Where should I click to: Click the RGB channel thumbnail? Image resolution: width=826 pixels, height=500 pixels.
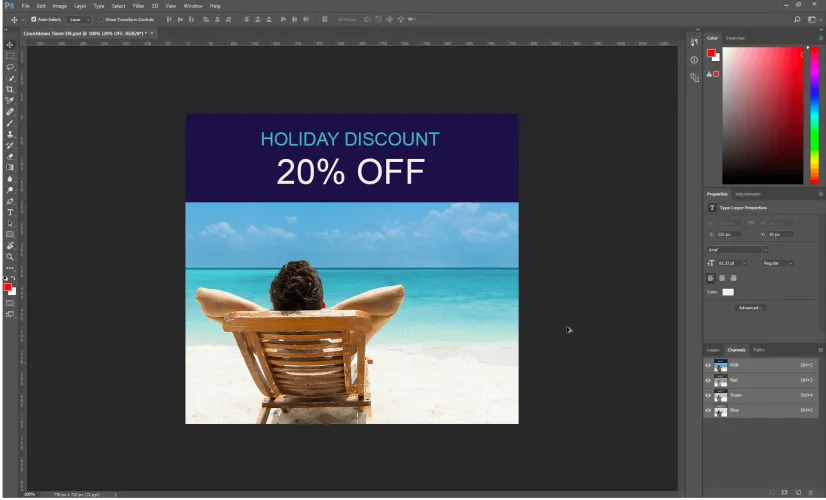tap(721, 365)
